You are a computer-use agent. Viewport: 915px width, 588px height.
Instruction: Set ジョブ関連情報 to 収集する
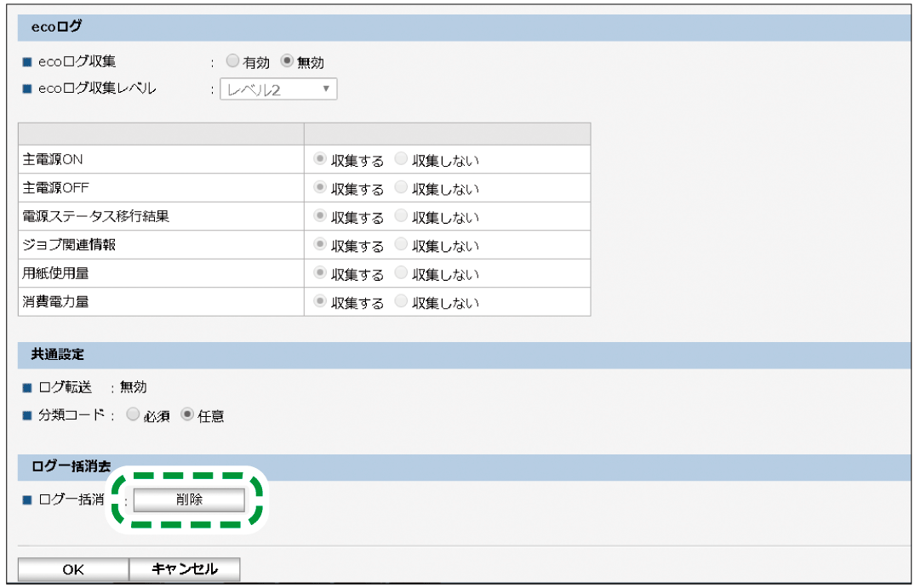coord(320,245)
